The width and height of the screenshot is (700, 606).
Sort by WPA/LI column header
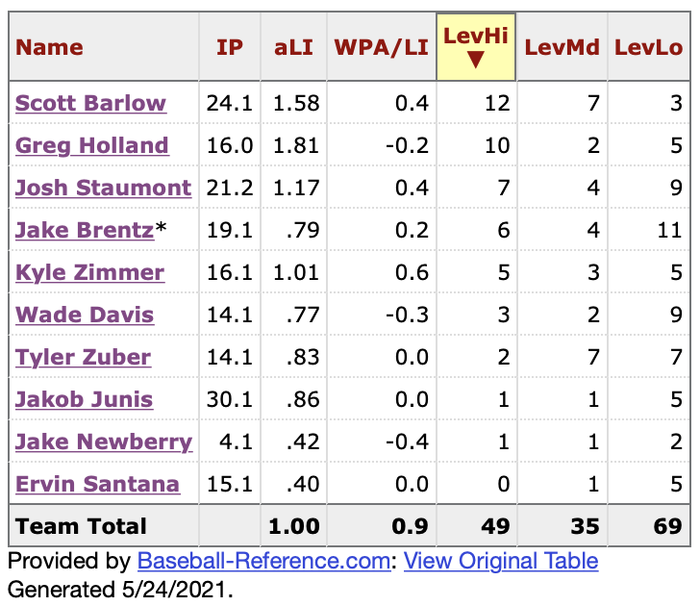pyautogui.click(x=380, y=47)
